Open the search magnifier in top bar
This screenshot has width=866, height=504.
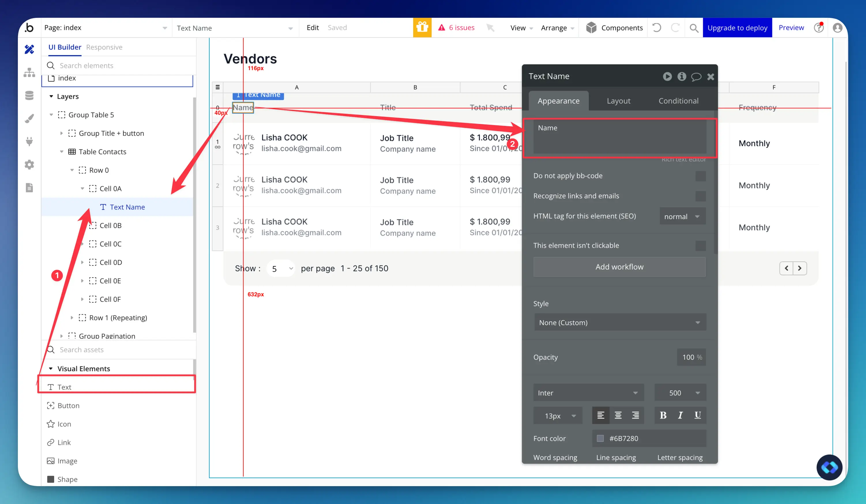[694, 28]
